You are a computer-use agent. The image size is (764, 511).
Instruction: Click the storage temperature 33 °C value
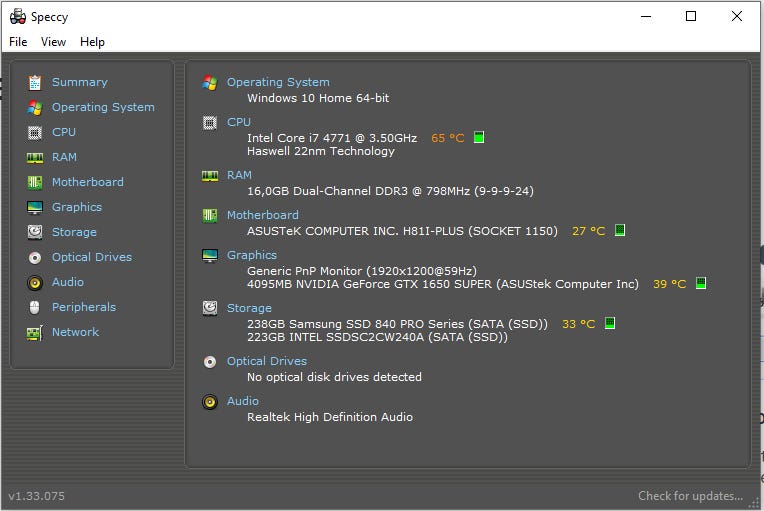[x=578, y=324]
